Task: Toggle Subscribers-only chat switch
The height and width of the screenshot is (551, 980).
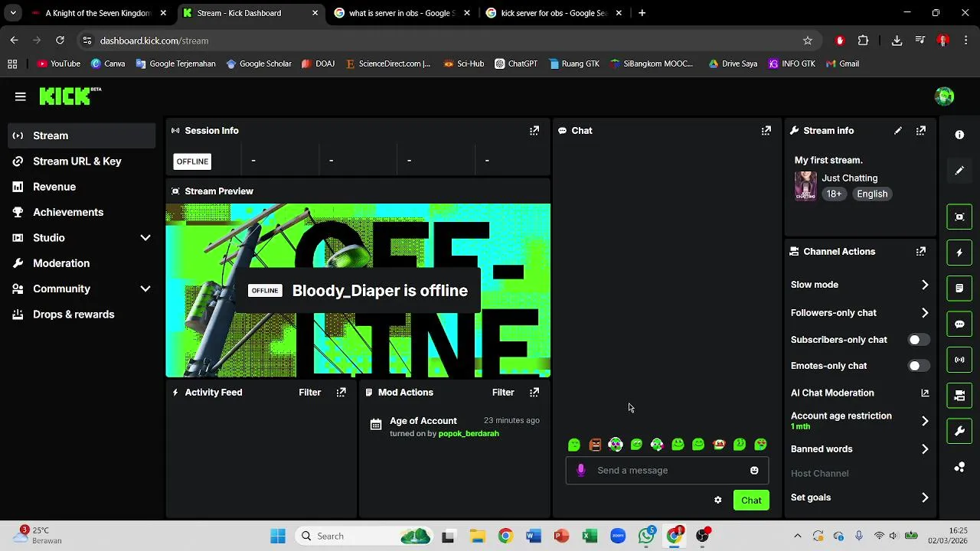Action: tap(918, 340)
